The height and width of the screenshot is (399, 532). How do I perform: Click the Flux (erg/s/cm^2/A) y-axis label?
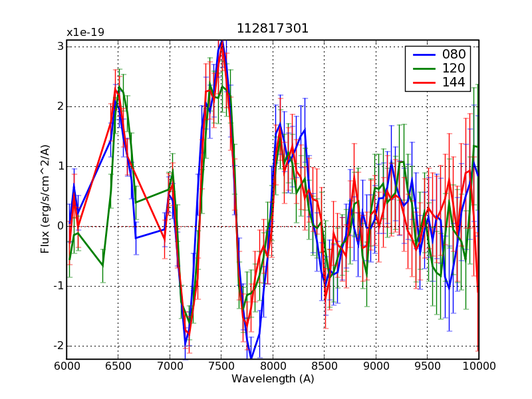pos(45,199)
